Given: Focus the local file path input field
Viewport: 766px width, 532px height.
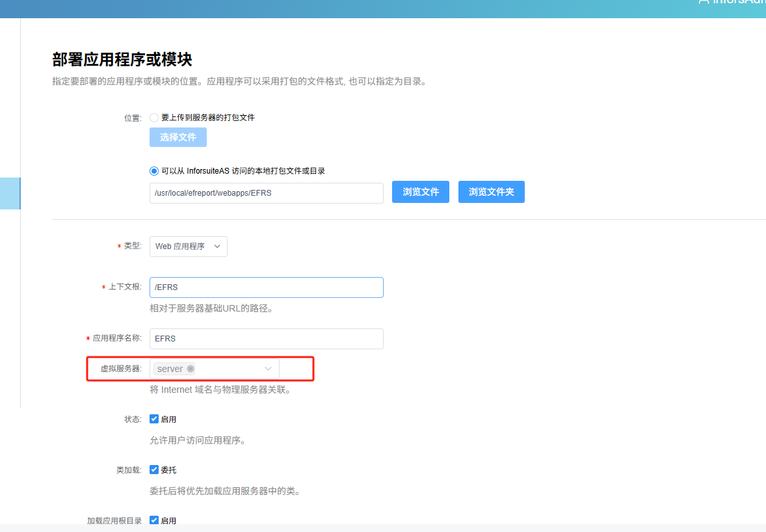Looking at the screenshot, I should click(266, 193).
